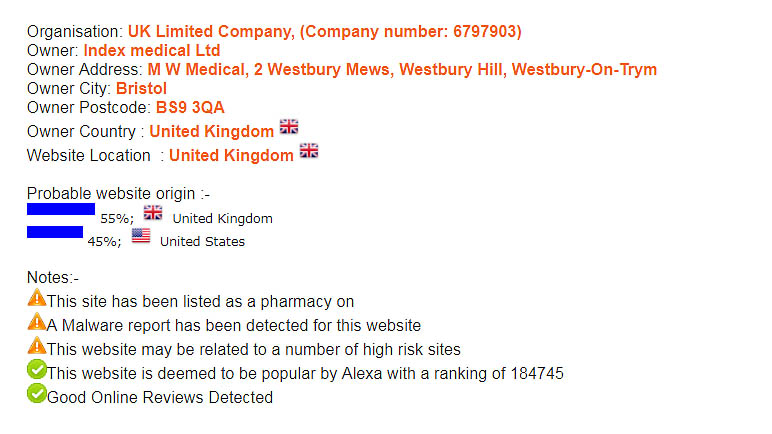Click the postcode BS9 3QA
This screenshot has height=434, width=772.
tap(190, 108)
